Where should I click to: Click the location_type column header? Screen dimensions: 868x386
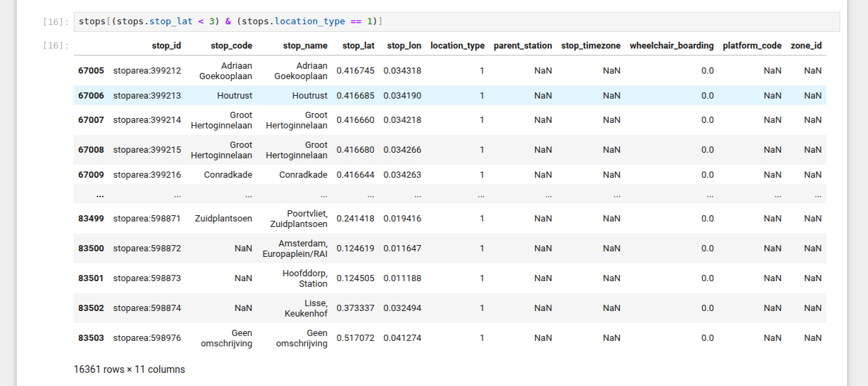(457, 46)
